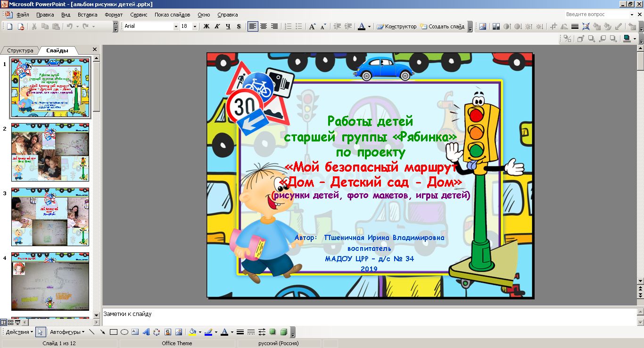The image size is (644, 348).
Task: Insert a text box
Action: [x=135, y=332]
